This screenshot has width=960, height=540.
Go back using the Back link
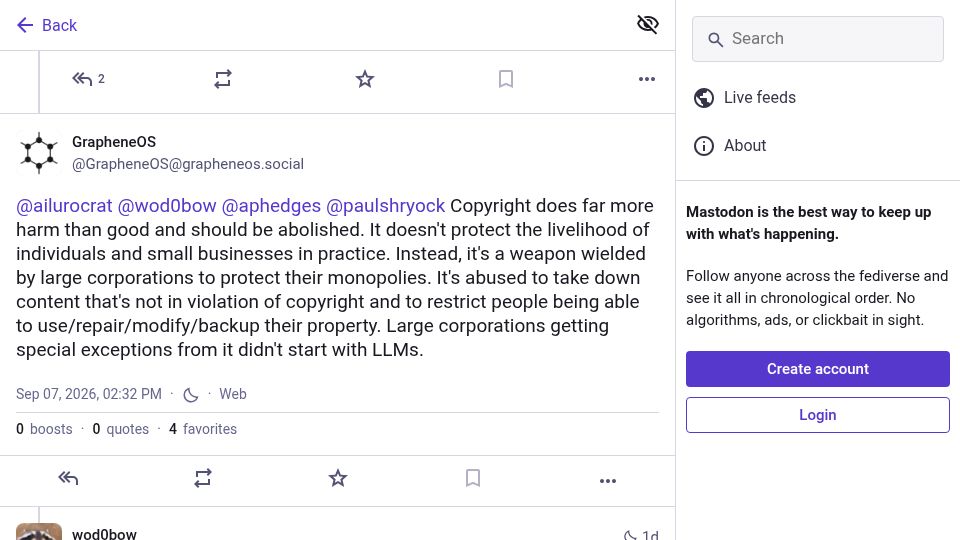pos(47,25)
